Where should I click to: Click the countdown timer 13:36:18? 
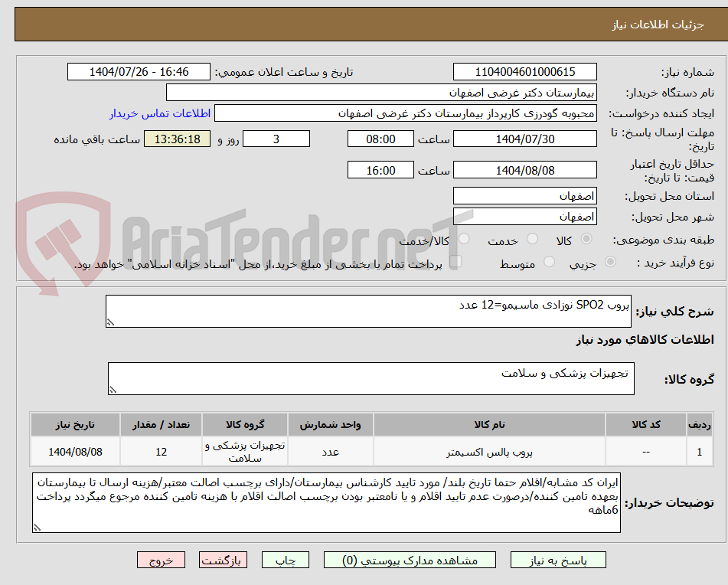pyautogui.click(x=177, y=139)
